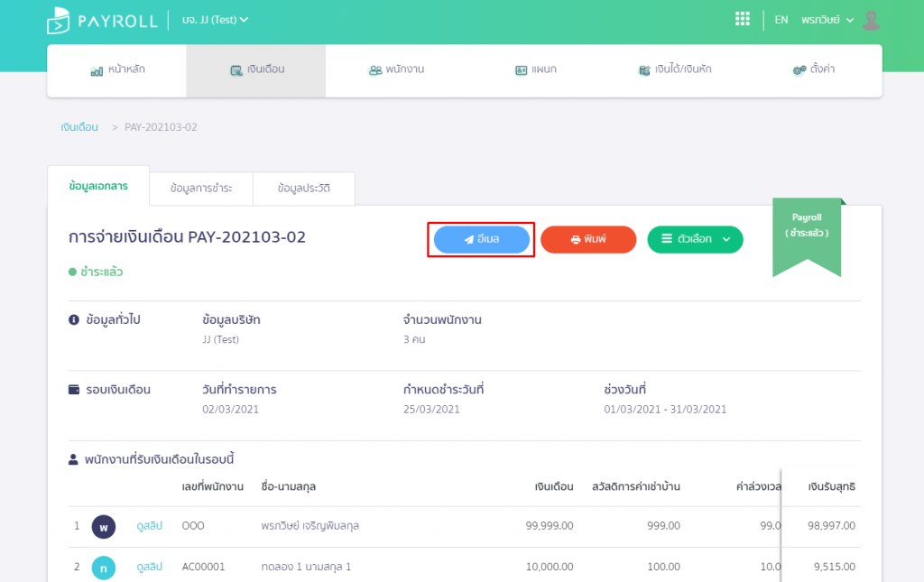Expand the user name account menu
Image resolution: width=924 pixels, height=582 pixels.
click(x=827, y=20)
